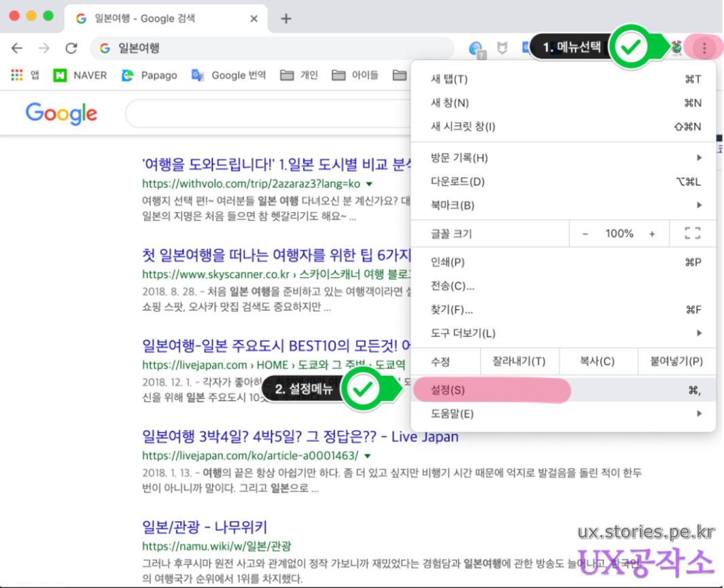Choose 새 시크릿 창(I) menu item
Viewport: 724px width, 588px height.
(463, 126)
